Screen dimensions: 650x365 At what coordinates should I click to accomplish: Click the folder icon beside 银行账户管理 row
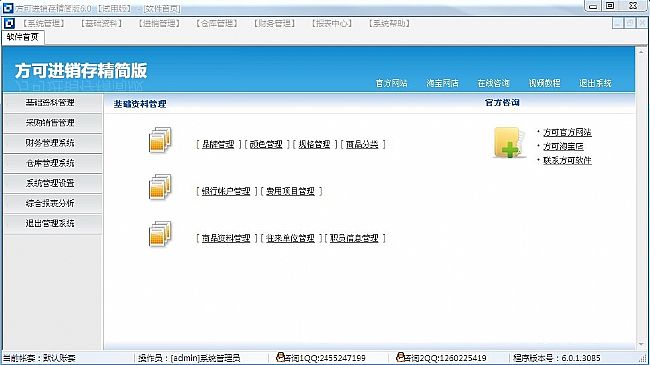click(x=160, y=187)
